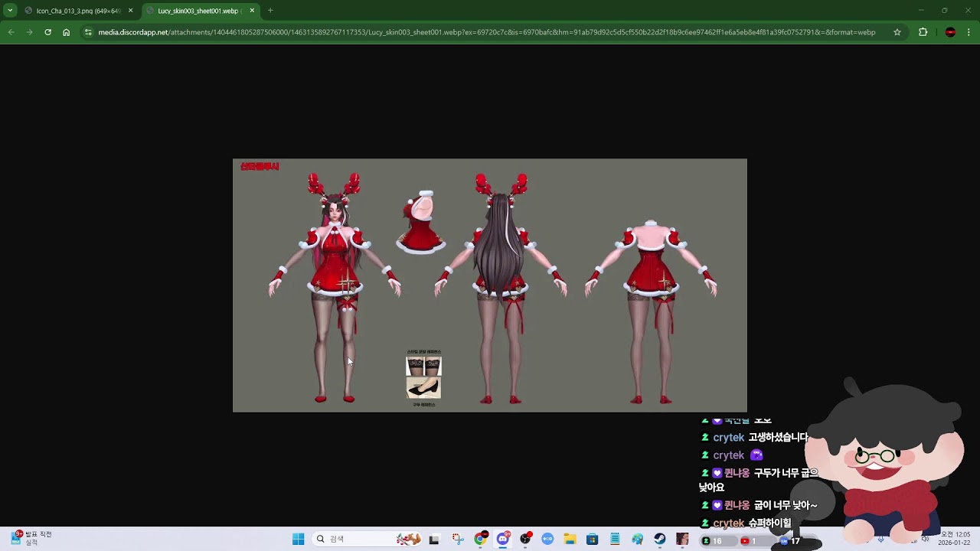This screenshot has width=980, height=551.
Task: Open the Chrome profile avatar menu
Action: 950,32
